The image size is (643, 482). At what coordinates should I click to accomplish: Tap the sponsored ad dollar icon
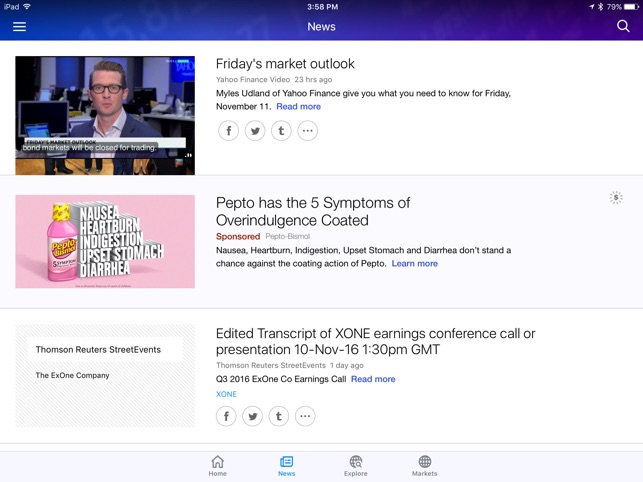point(616,198)
